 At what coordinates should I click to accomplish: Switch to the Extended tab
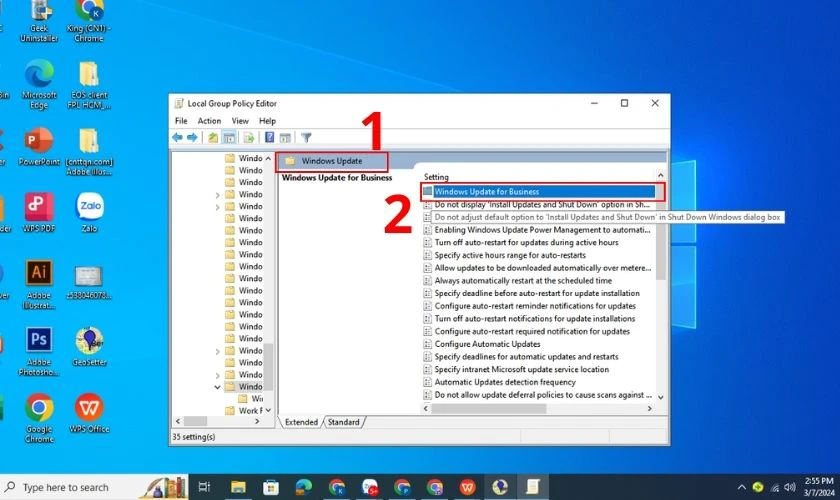[301, 422]
